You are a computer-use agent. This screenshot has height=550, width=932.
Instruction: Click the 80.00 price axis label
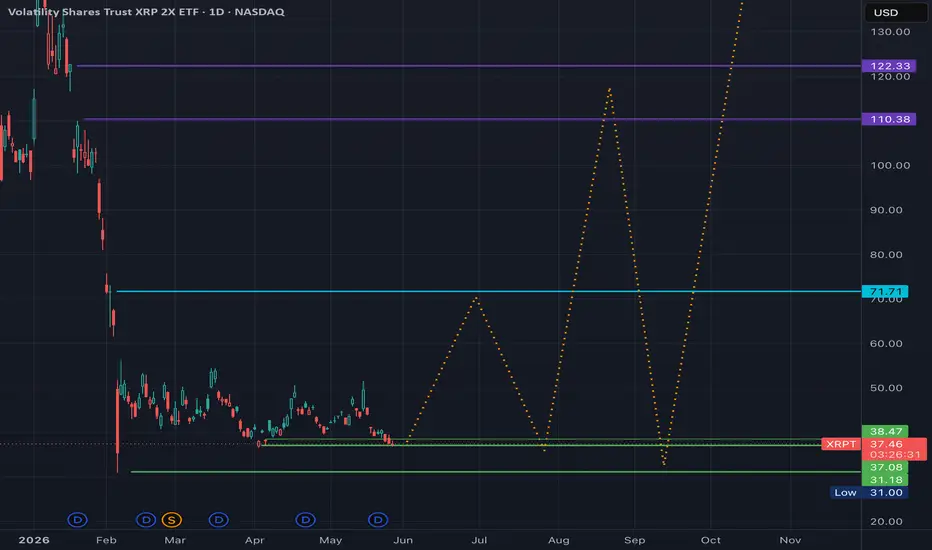[x=886, y=254]
